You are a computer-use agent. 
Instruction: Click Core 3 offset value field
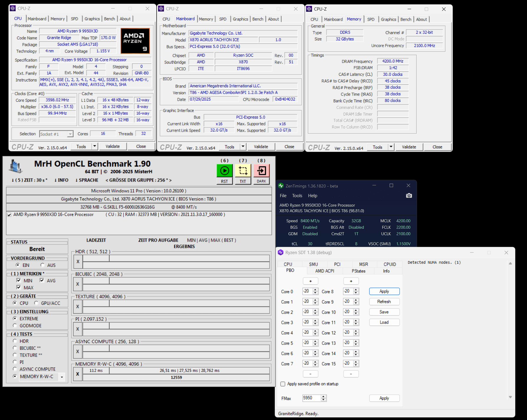pyautogui.click(x=308, y=322)
